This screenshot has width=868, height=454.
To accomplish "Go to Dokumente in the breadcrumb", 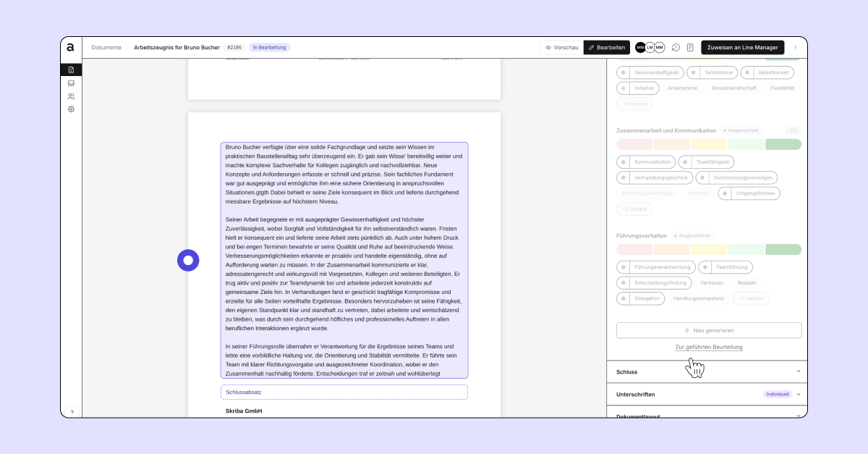I will (x=106, y=47).
